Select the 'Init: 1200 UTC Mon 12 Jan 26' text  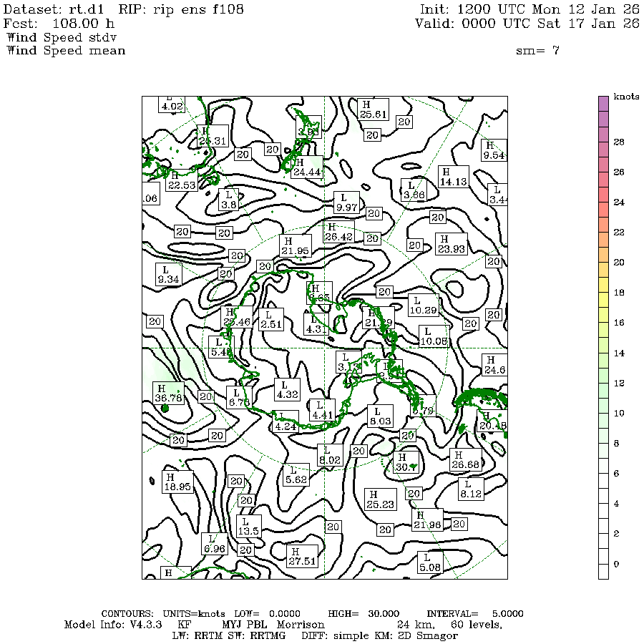pyautogui.click(x=530, y=9)
